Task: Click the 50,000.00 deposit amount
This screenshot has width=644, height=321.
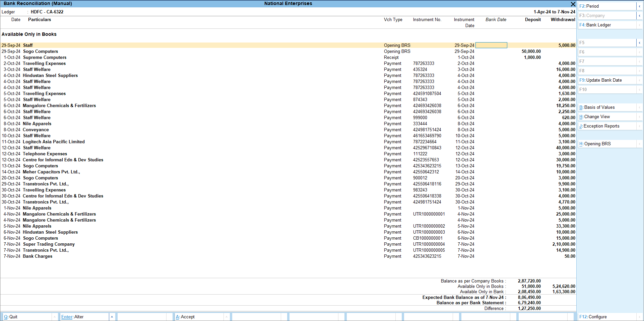Action: (531, 51)
